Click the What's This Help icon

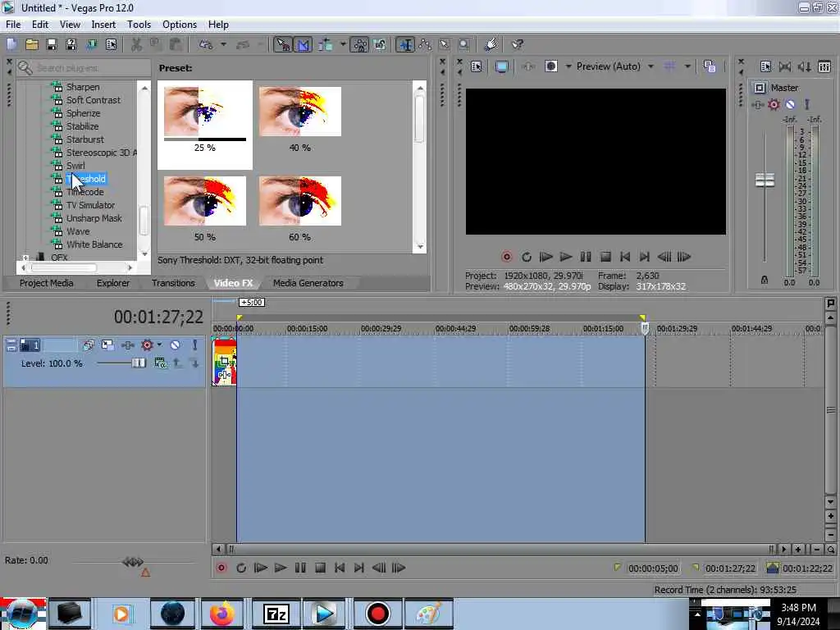(517, 44)
